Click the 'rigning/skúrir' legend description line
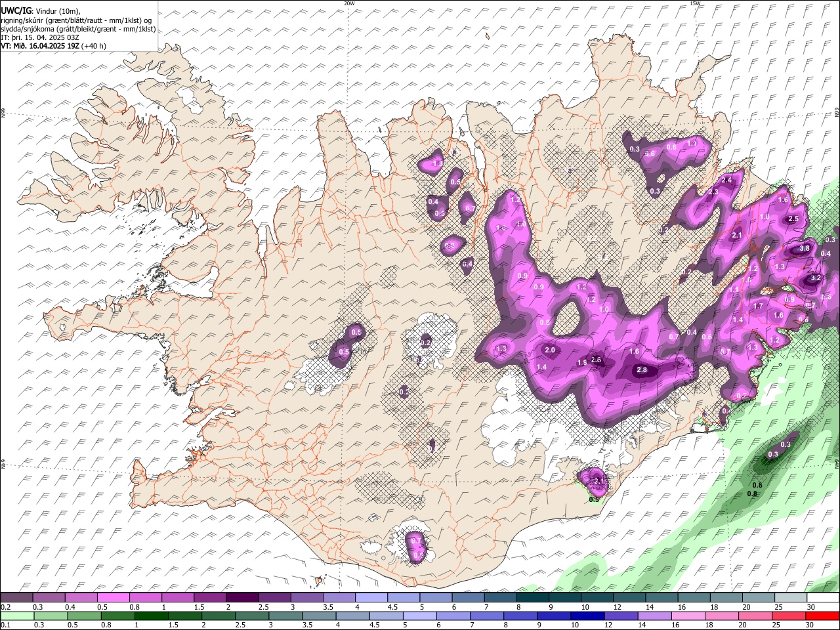 [76, 20]
